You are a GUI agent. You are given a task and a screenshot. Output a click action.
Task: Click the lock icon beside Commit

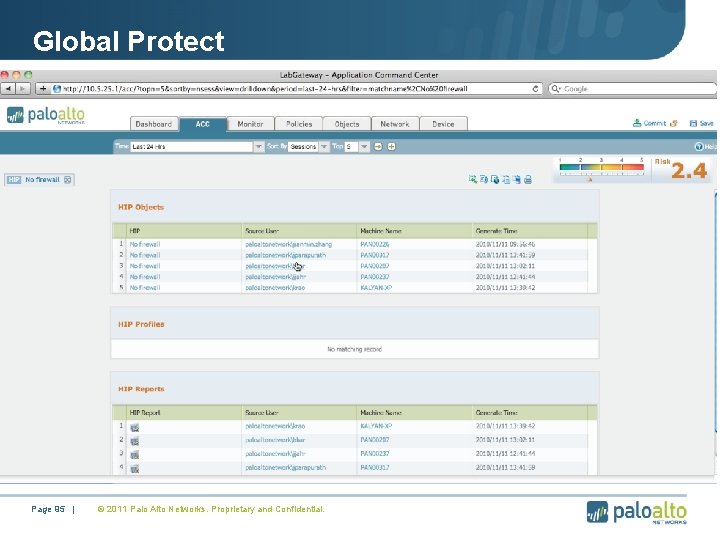tap(674, 123)
